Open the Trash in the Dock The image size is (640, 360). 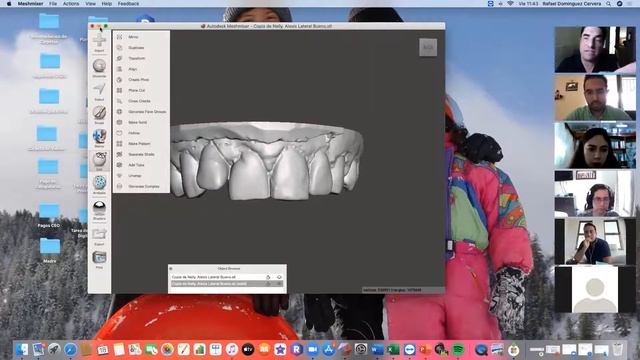618,349
